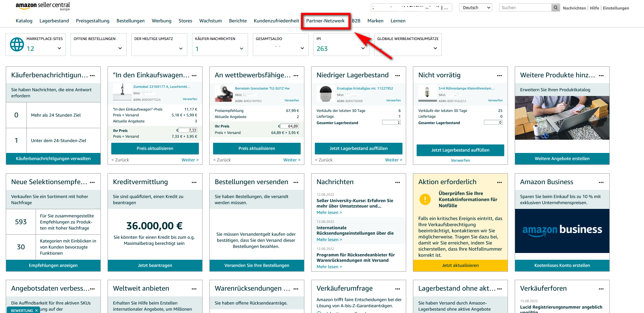Click the yellow warning icon in Aktion erforderlich
This screenshot has height=313, width=644.
tap(425, 199)
